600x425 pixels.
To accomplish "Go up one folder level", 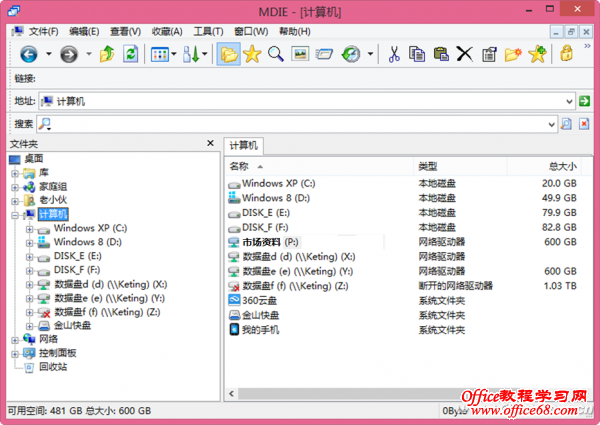I will click(x=107, y=54).
